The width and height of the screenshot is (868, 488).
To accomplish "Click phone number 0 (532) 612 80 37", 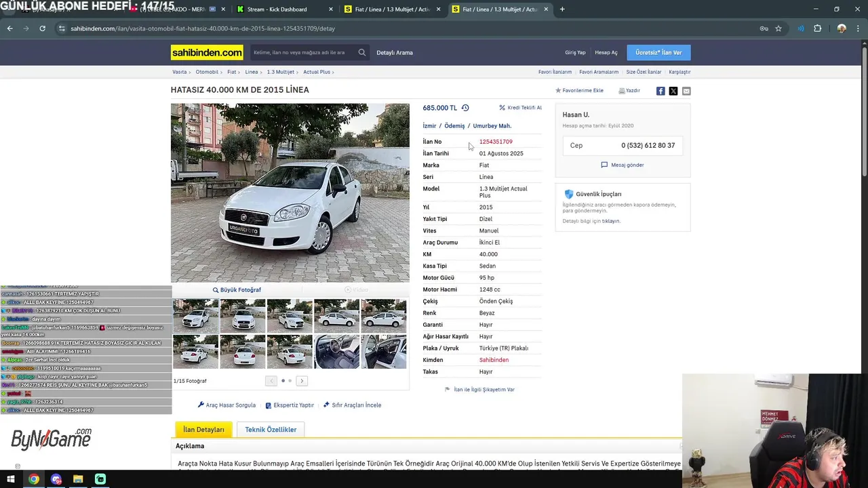I will pos(648,146).
